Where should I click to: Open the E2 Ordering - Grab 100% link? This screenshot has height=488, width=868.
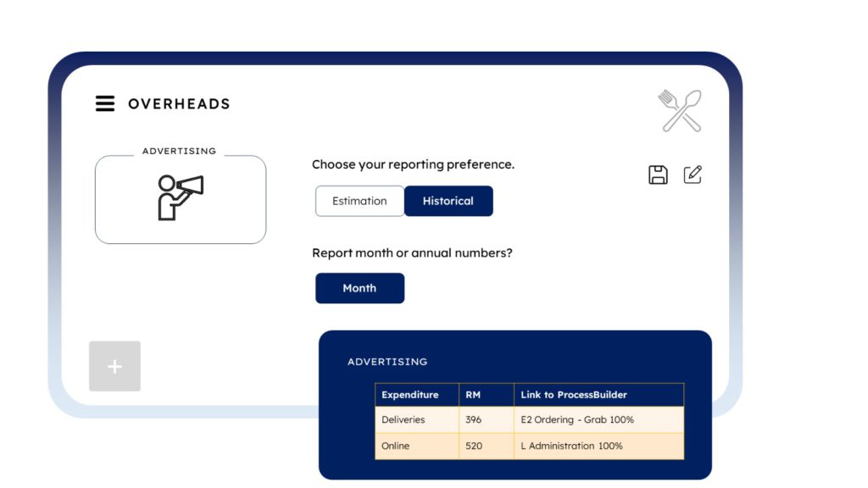[577, 419]
